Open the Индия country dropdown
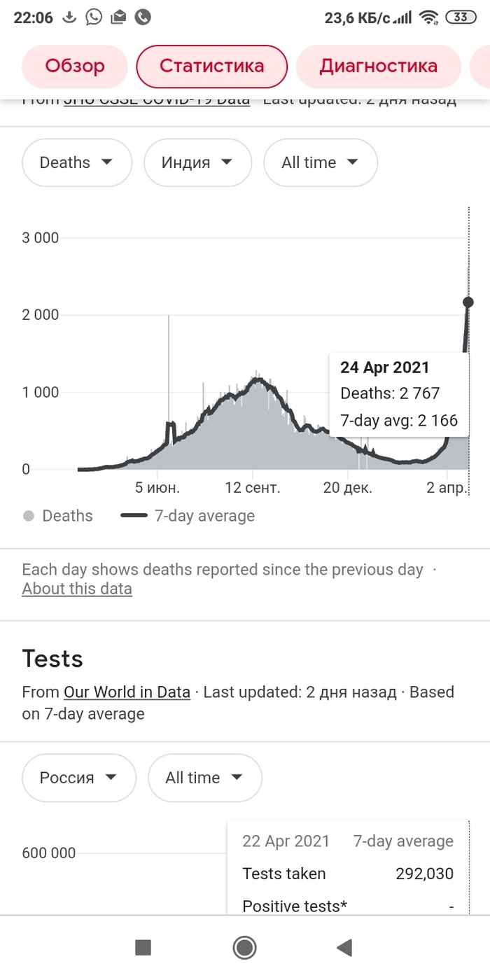The height and width of the screenshot is (980, 490). (197, 162)
